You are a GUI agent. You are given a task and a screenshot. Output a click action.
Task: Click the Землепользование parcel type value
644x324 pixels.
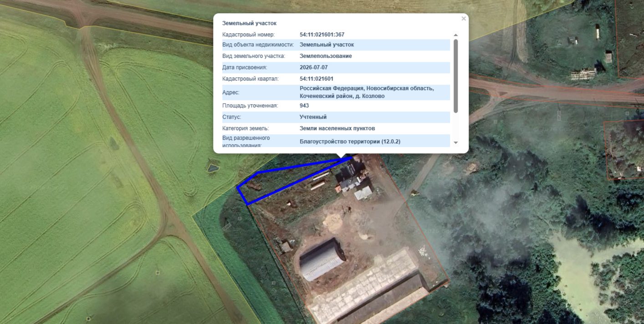[326, 56]
